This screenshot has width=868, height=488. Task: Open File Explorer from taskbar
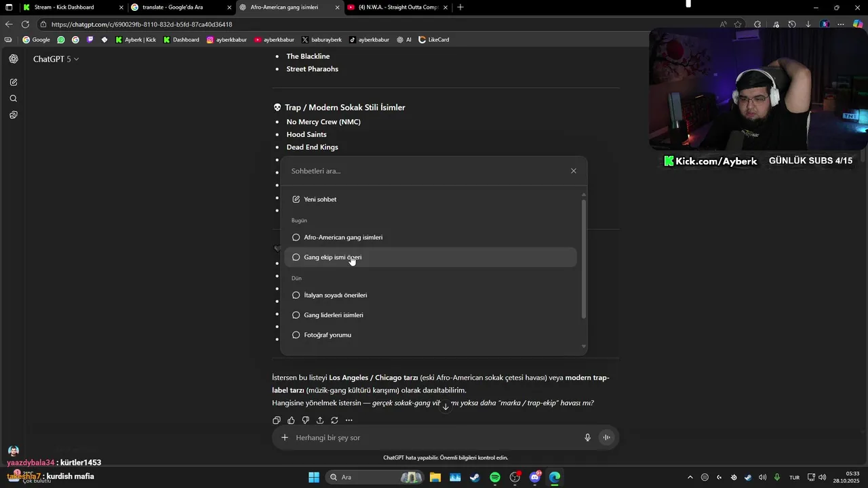click(x=435, y=477)
